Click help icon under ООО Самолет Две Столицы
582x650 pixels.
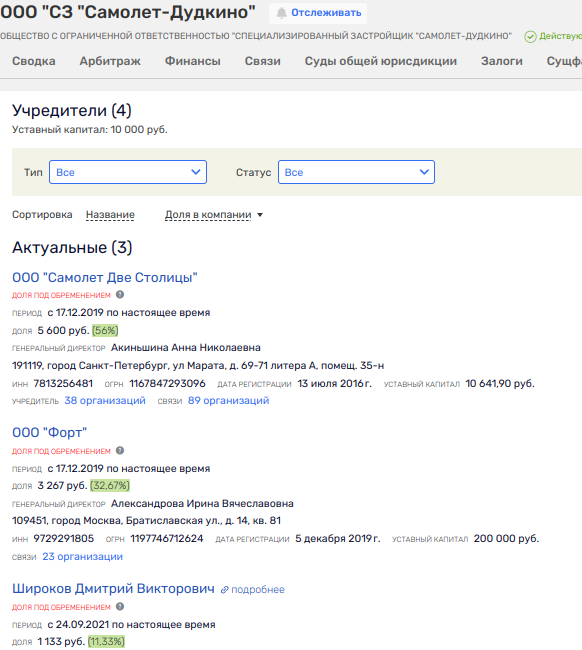[120, 295]
